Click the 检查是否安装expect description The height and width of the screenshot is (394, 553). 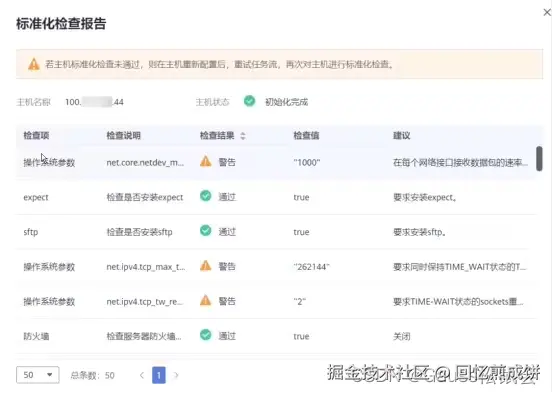pos(145,197)
